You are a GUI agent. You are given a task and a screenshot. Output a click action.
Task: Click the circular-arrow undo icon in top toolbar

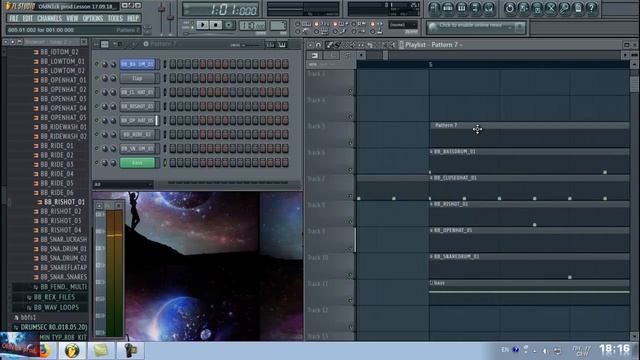[509, 8]
